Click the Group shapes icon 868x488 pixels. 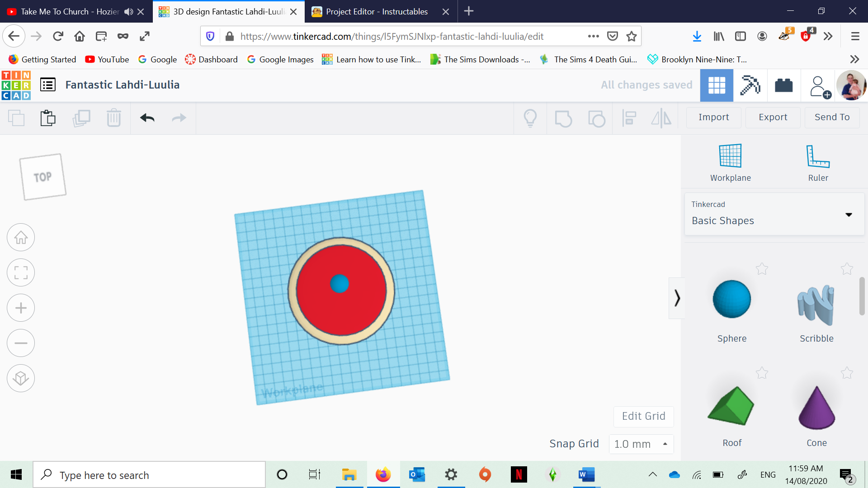click(x=563, y=119)
